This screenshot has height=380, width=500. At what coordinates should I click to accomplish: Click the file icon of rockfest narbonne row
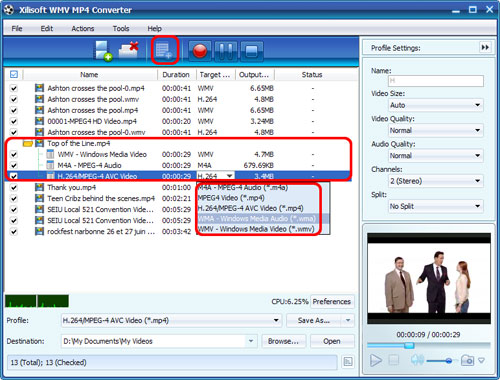(39, 231)
